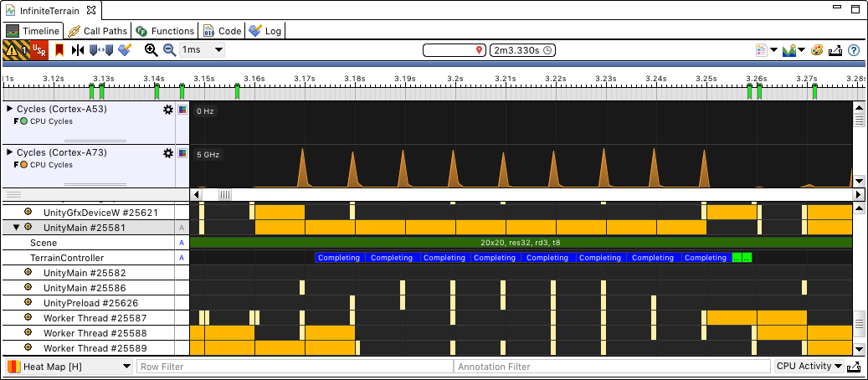
Task: Click chart pane scroll up arrow
Action: click(x=859, y=108)
